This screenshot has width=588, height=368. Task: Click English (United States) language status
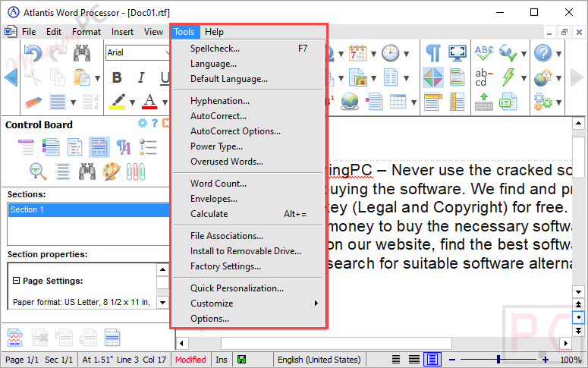click(x=319, y=360)
